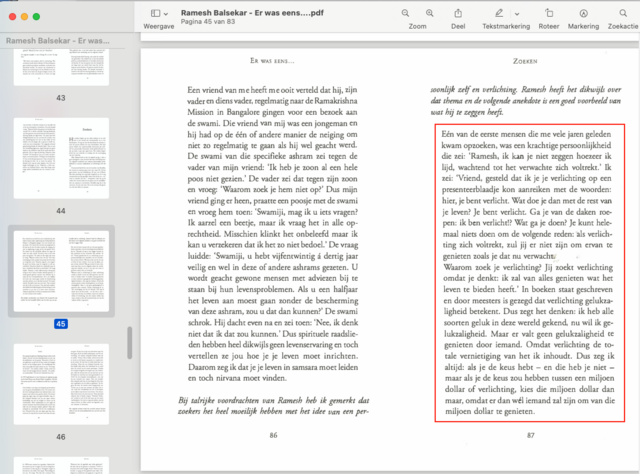The image size is (640, 474).
Task: Click the 'Pagina 45 van 83' subtitle
Action: [208, 22]
